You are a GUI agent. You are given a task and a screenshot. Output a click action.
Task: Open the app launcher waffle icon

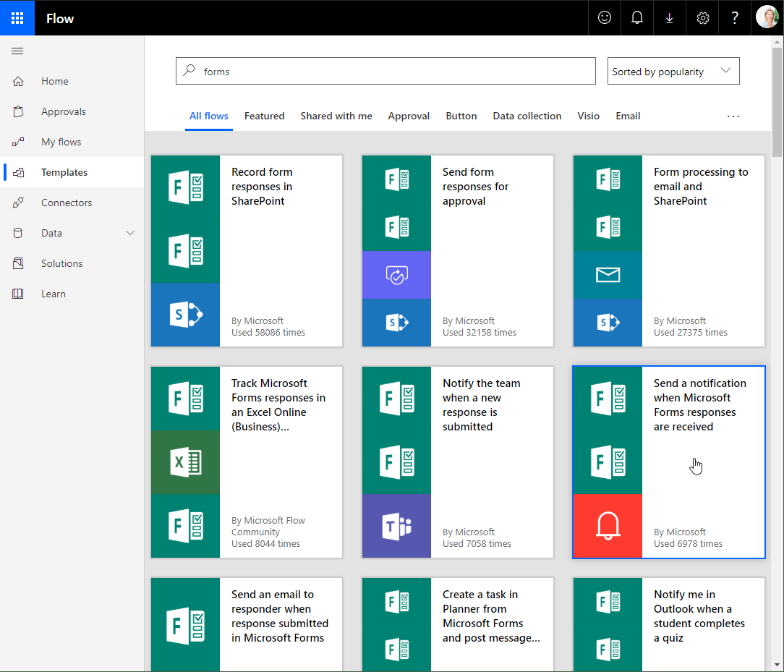tap(17, 18)
